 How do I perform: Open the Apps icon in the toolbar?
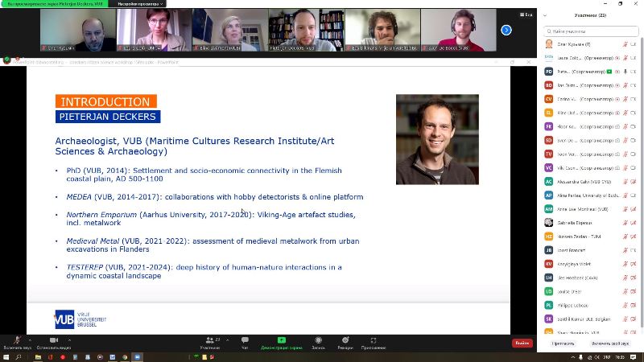[373, 342]
